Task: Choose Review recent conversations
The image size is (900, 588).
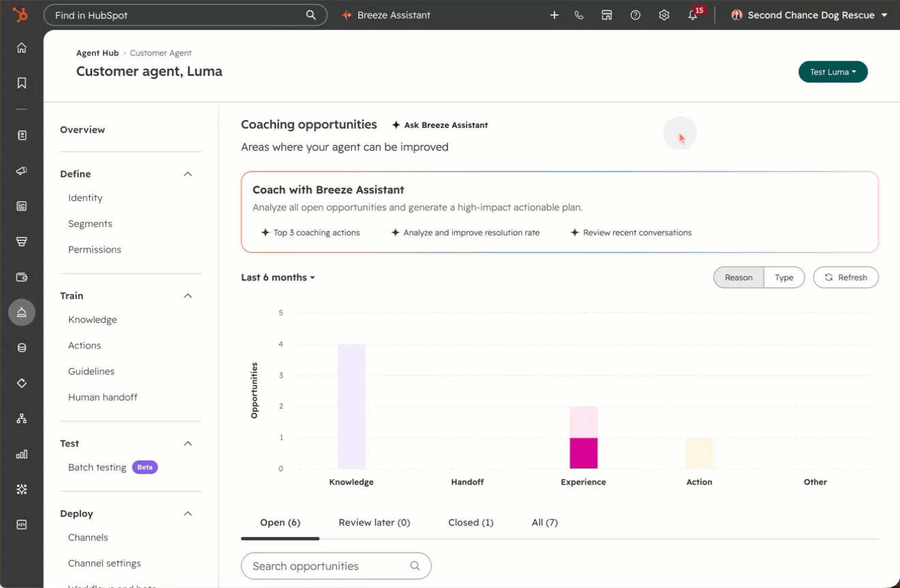Action: [x=631, y=233]
